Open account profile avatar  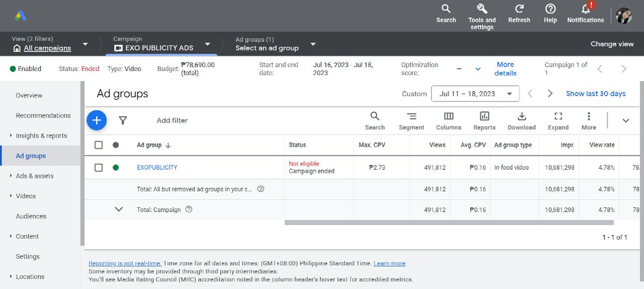[624, 16]
